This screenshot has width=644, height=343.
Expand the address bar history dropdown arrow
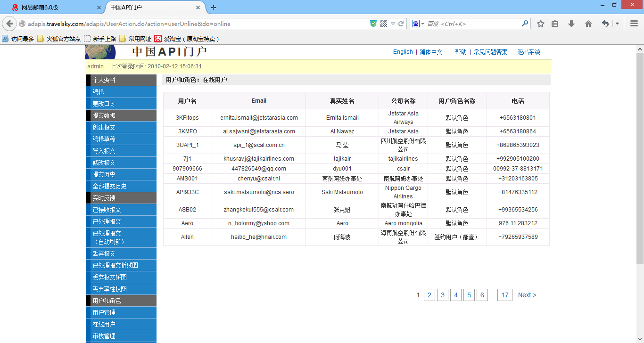click(x=393, y=24)
